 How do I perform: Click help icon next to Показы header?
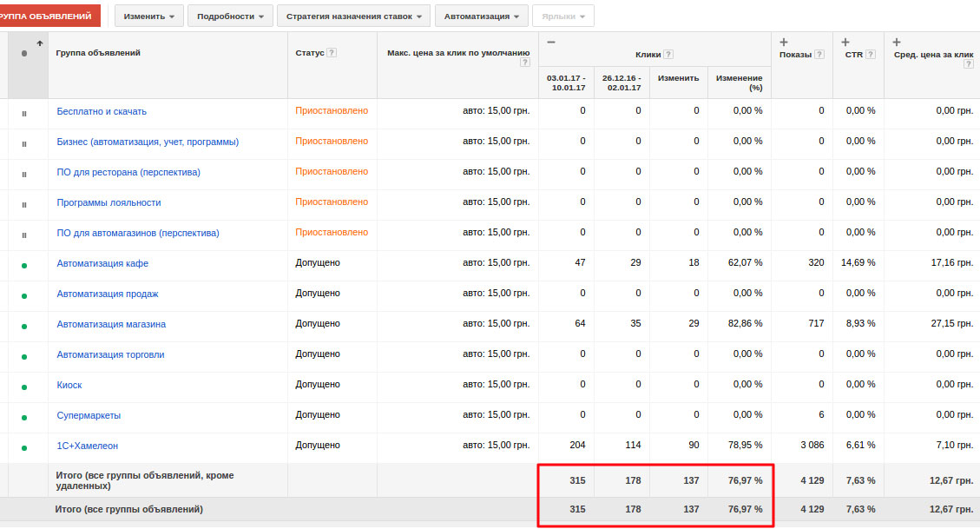pos(819,55)
